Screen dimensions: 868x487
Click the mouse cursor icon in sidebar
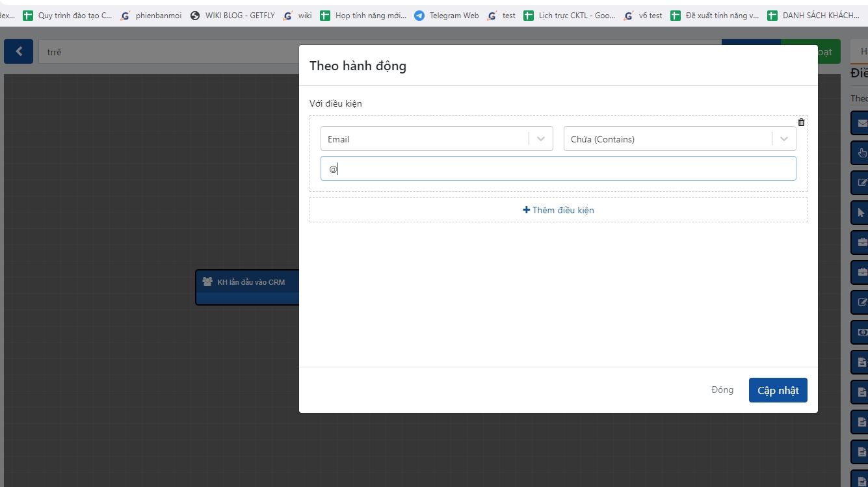pos(861,213)
